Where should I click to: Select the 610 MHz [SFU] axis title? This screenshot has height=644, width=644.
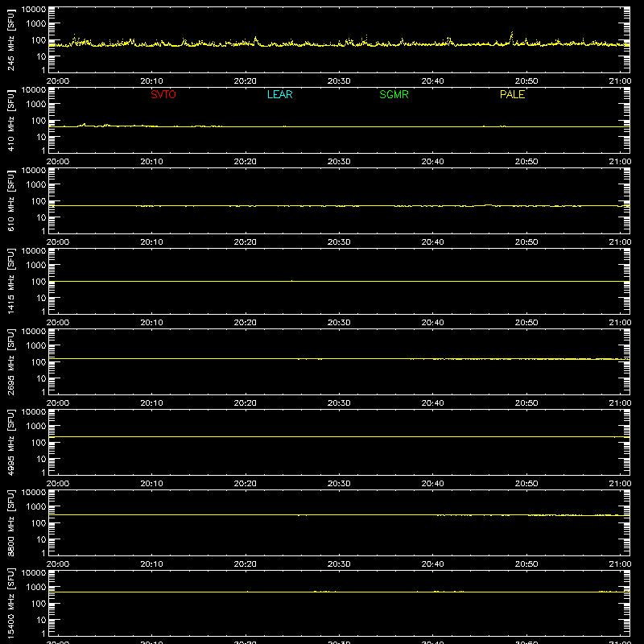pos(11,200)
